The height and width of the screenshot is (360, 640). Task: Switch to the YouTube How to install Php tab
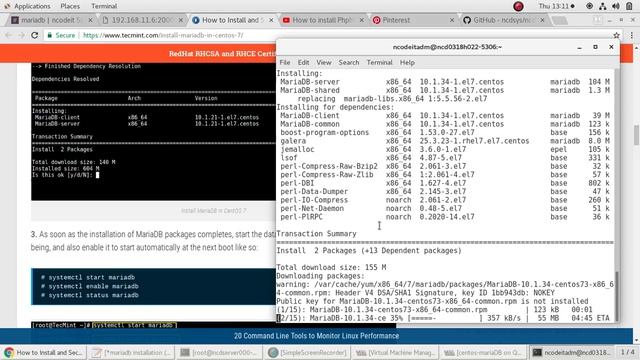322,20
